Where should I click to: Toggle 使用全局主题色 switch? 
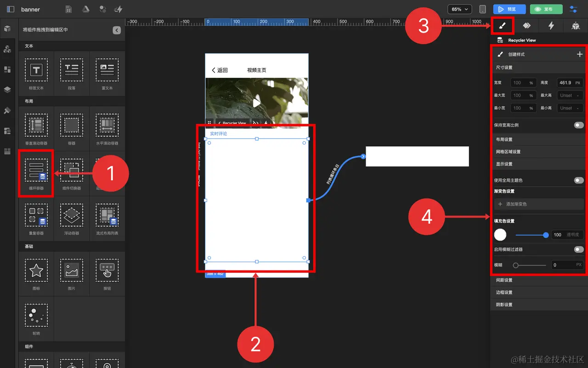(x=579, y=180)
